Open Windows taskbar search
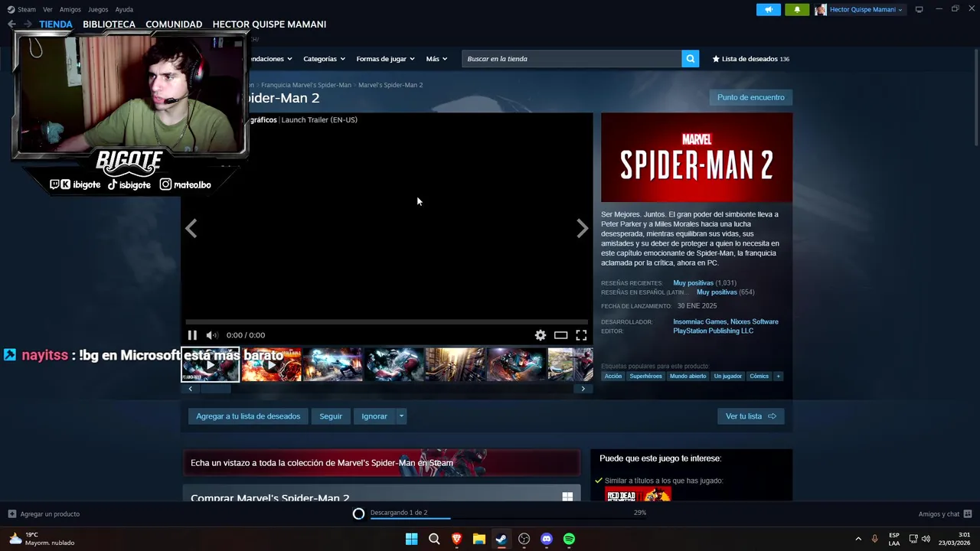This screenshot has width=980, height=551. (x=434, y=539)
